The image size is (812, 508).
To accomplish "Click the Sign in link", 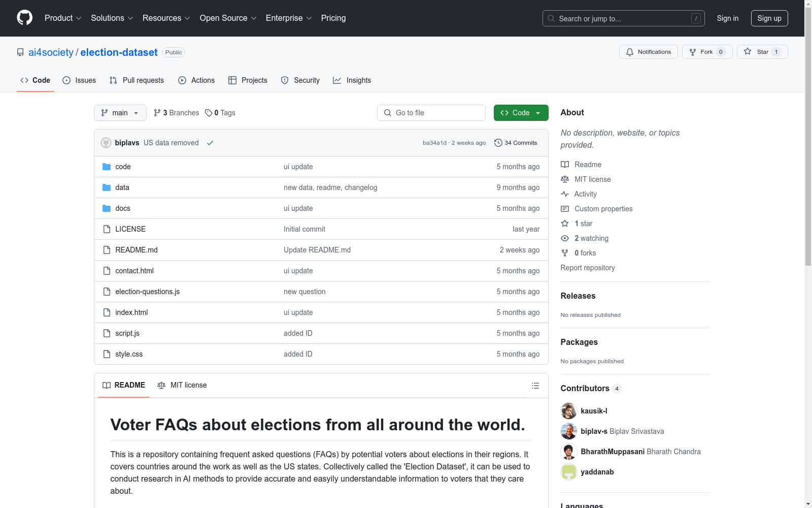I will (728, 18).
